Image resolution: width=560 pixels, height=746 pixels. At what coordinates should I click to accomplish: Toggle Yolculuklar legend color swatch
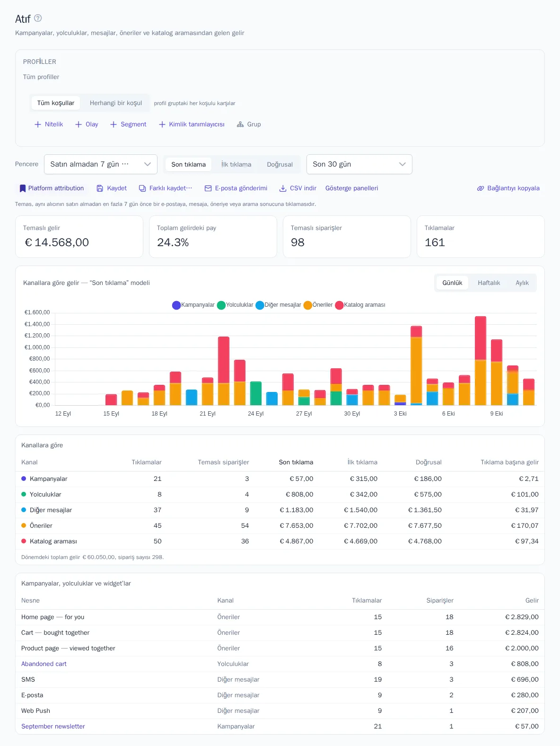click(x=221, y=305)
